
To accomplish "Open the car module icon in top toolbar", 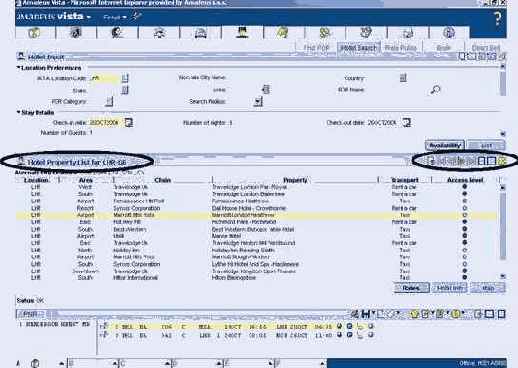I will [200, 33].
